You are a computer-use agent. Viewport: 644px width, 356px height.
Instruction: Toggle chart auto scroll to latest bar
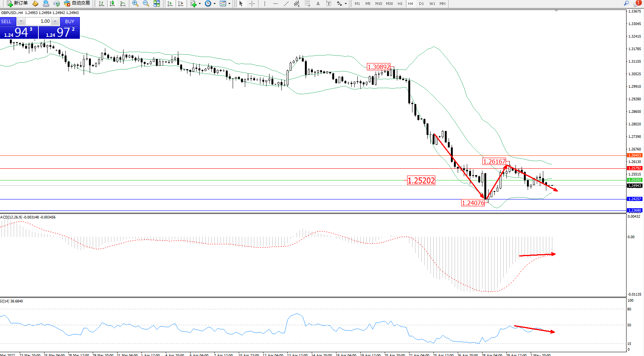pyautogui.click(x=170, y=3)
